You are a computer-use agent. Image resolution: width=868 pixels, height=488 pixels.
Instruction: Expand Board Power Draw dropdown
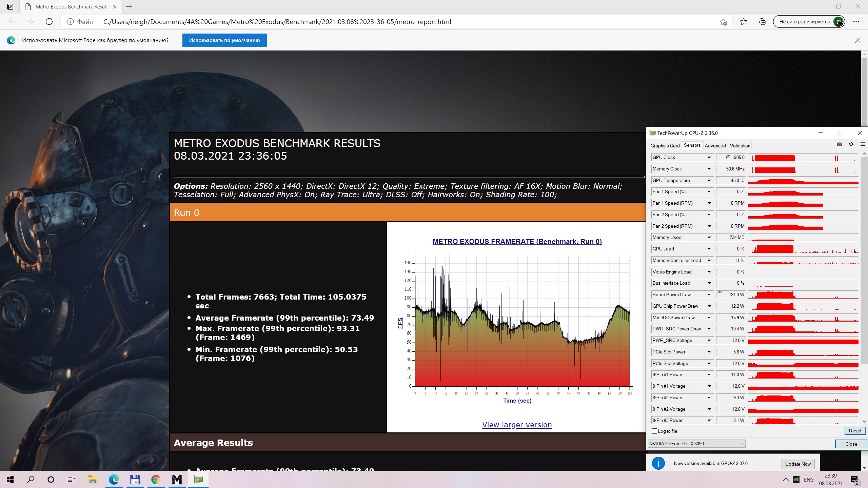coord(709,294)
